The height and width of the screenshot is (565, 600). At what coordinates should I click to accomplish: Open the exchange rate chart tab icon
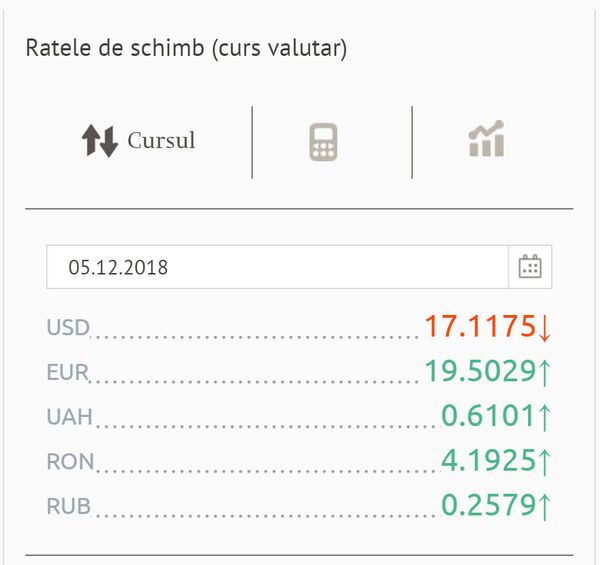pos(486,140)
